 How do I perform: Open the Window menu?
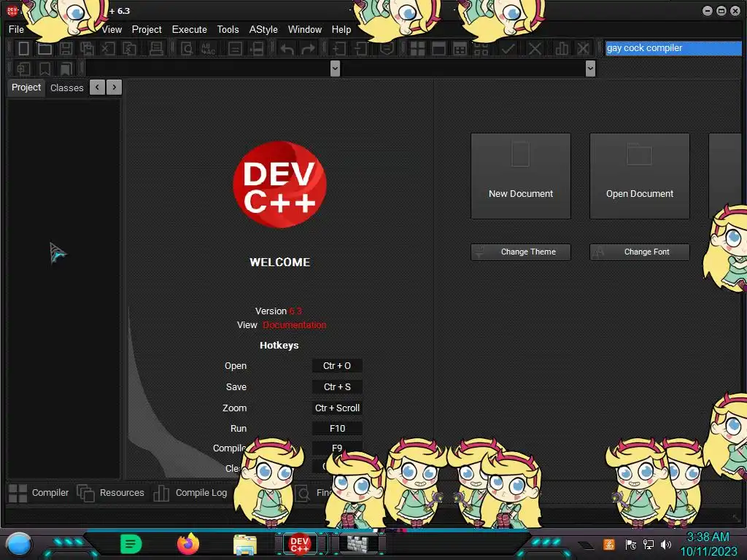click(x=305, y=29)
